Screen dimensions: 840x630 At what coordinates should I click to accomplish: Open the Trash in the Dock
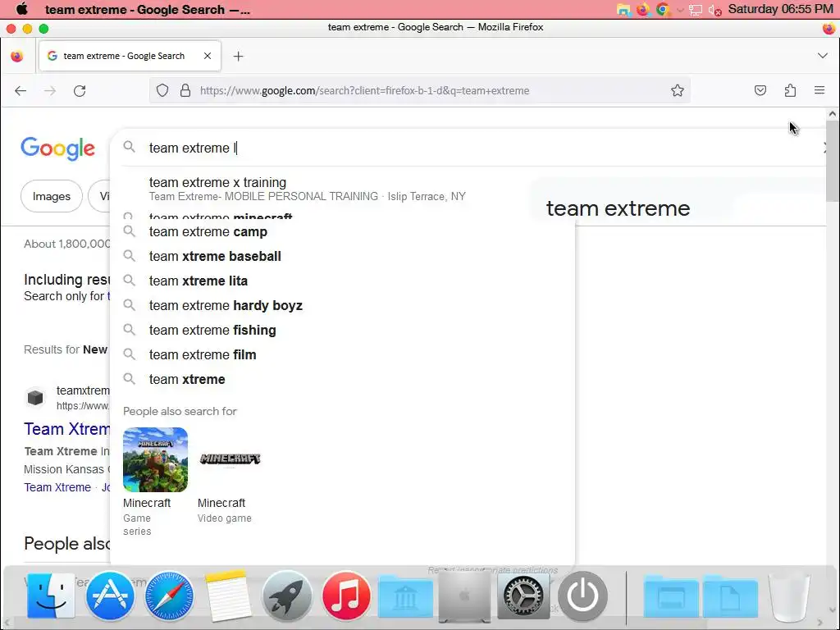click(789, 596)
